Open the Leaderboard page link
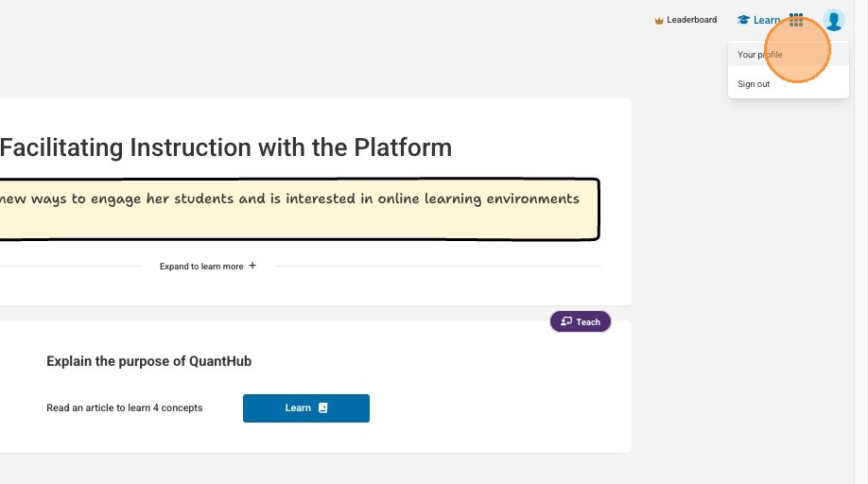Image resolution: width=868 pixels, height=484 pixels. pyautogui.click(x=691, y=20)
